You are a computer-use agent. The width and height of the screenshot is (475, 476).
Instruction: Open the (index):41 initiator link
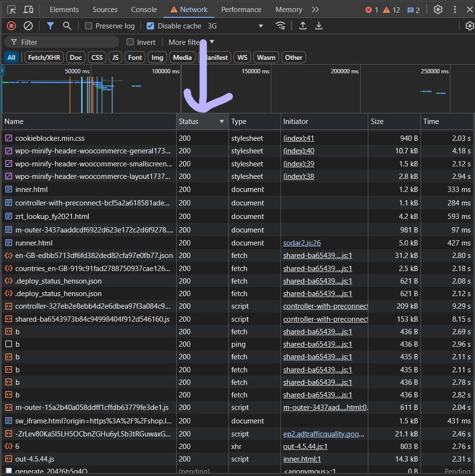tap(299, 138)
